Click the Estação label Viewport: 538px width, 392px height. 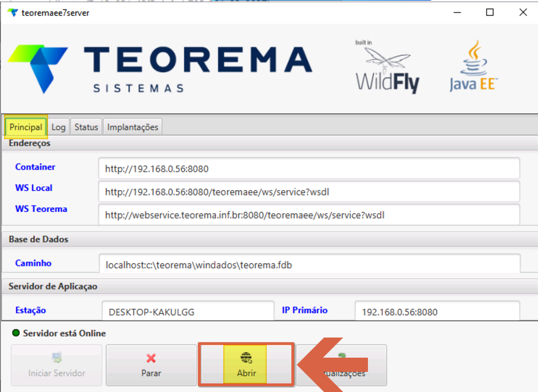[x=31, y=310]
